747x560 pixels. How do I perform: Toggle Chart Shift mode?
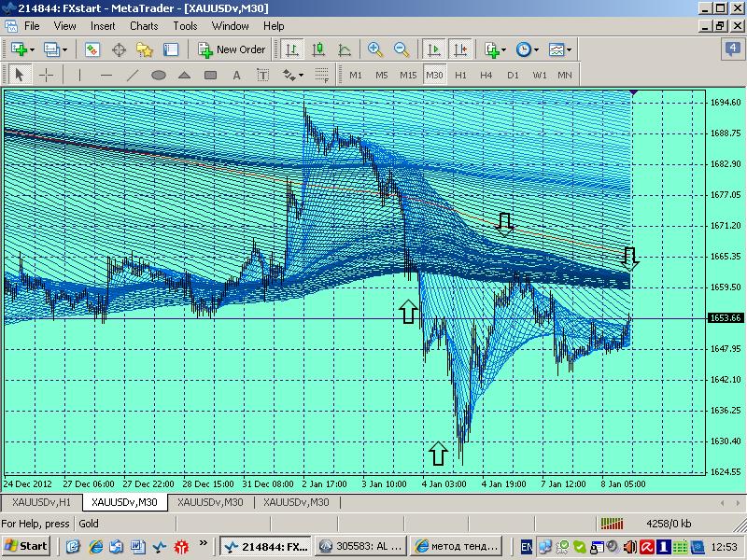coord(459,49)
